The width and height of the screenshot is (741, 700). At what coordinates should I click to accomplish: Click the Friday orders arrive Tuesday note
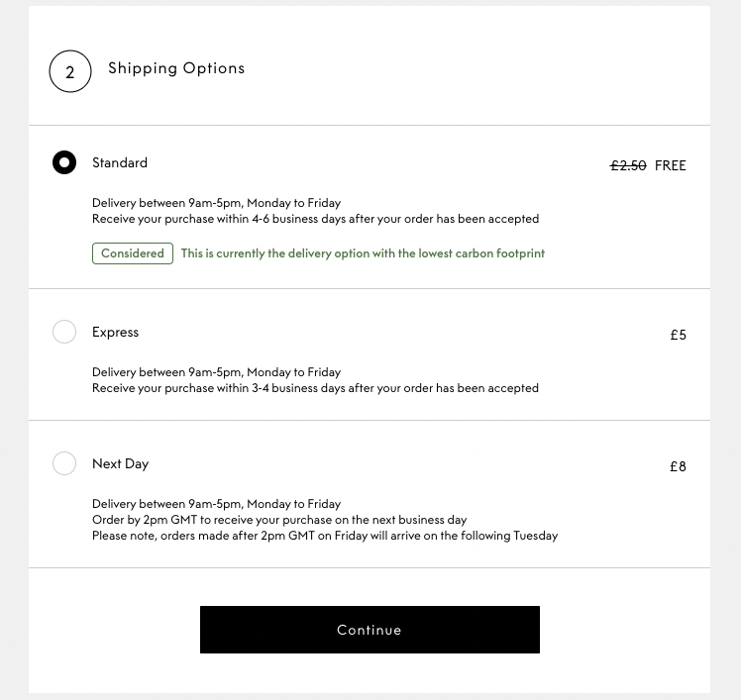click(325, 536)
